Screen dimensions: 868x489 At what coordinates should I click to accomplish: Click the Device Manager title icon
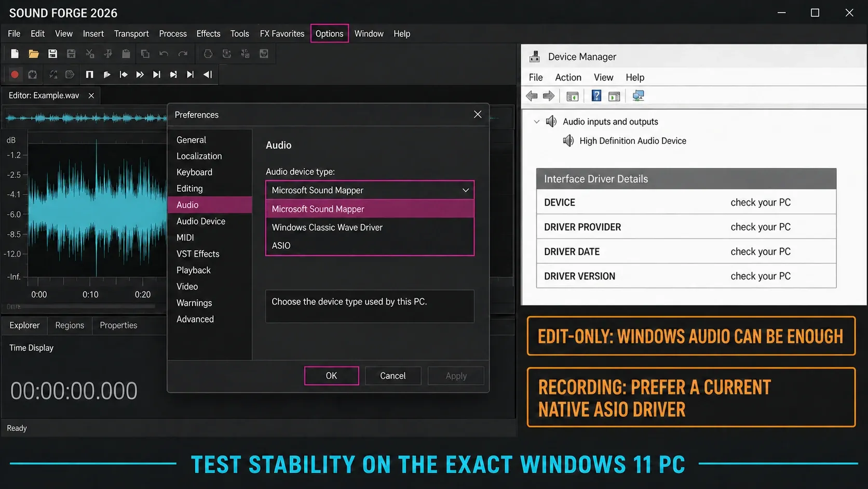tap(534, 57)
